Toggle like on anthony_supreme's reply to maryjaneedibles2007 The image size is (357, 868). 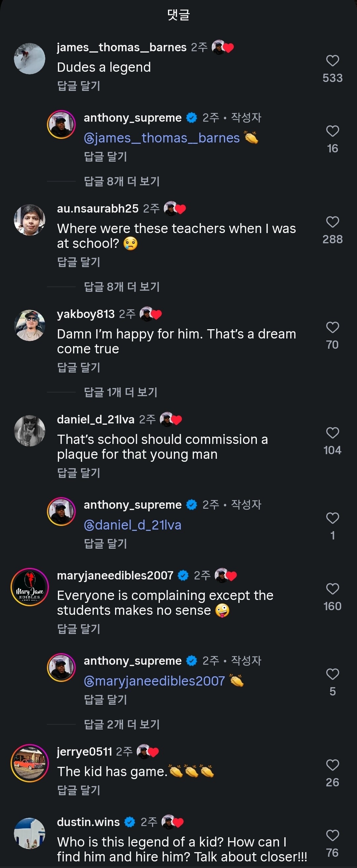333,674
